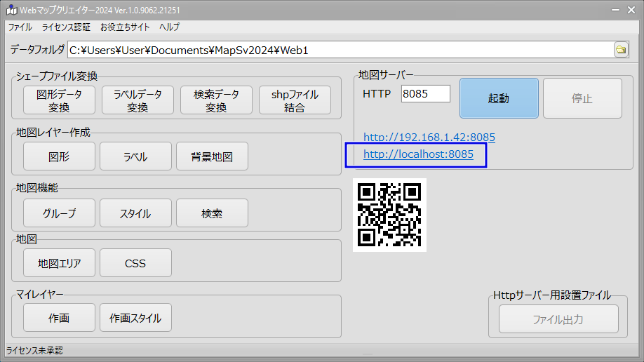Click the データフォルダ path field
Screen dimensions: 644x362
coord(340,50)
